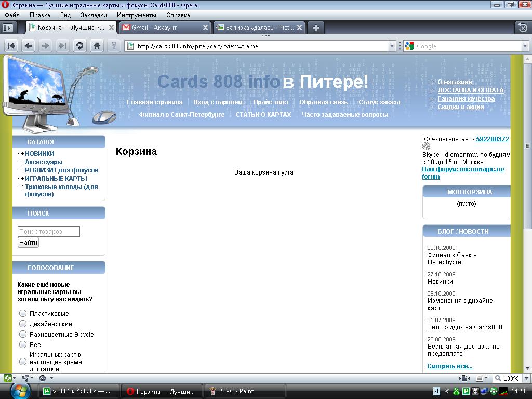This screenshot has height=399, width=532.
Task: Click the Найти search button
Action: (x=28, y=242)
